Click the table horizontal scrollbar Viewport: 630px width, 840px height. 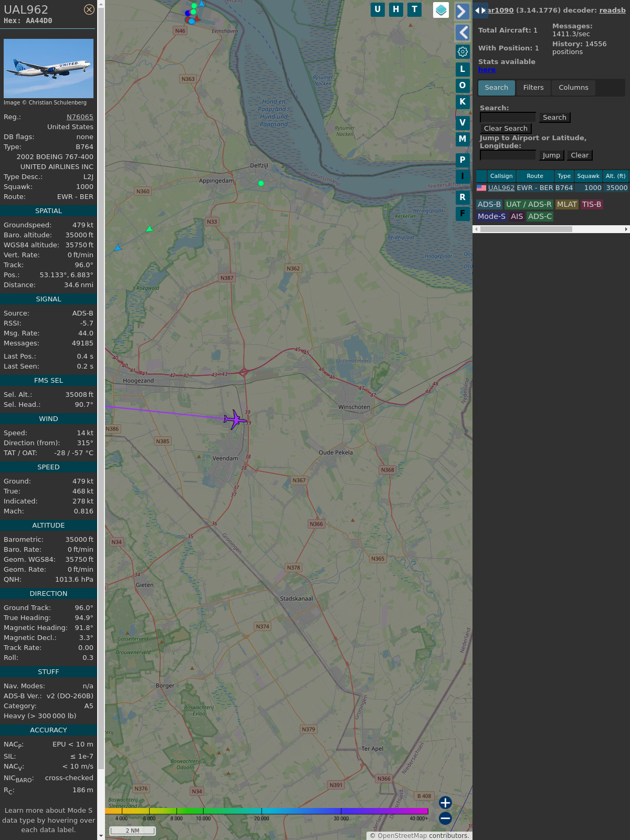point(526,229)
